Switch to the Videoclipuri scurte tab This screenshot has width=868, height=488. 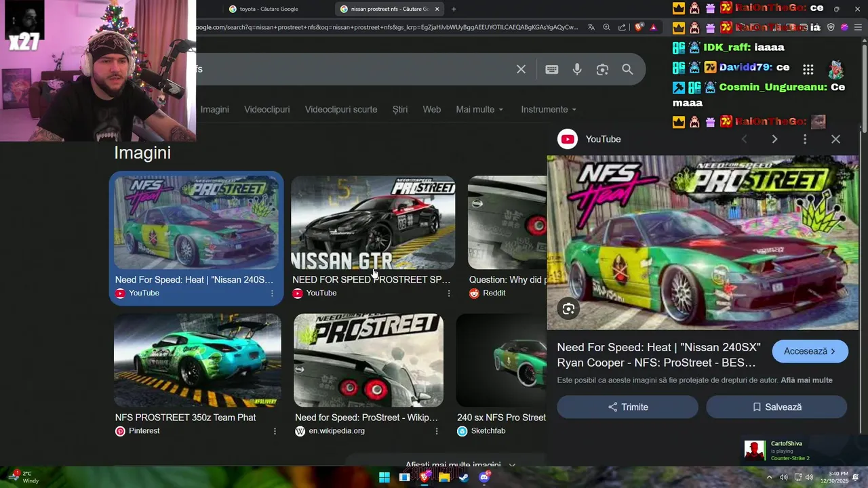point(340,109)
